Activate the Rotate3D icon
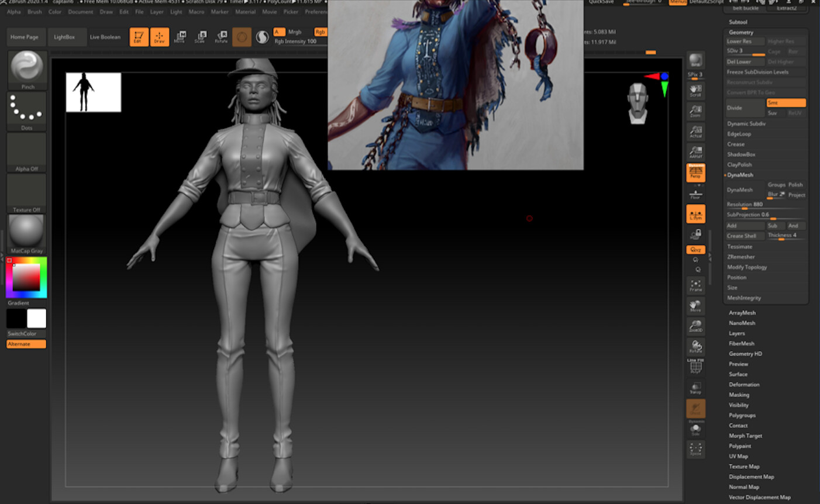The height and width of the screenshot is (504, 820). coord(695,346)
